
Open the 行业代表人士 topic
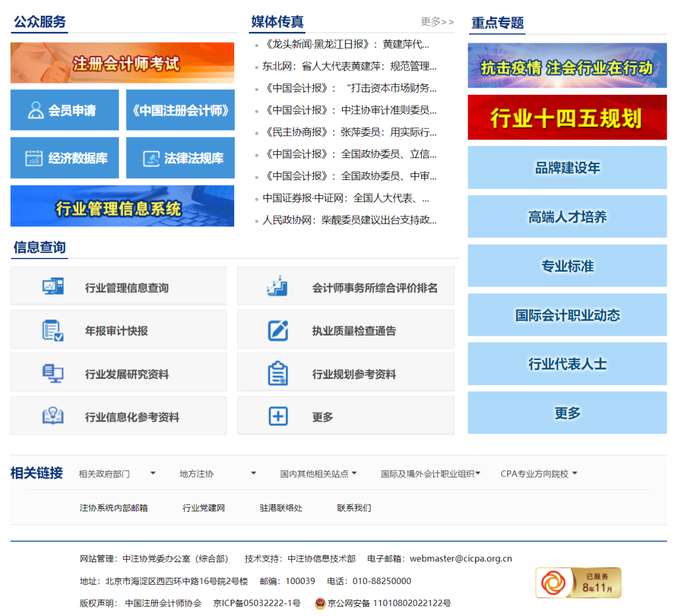[568, 364]
